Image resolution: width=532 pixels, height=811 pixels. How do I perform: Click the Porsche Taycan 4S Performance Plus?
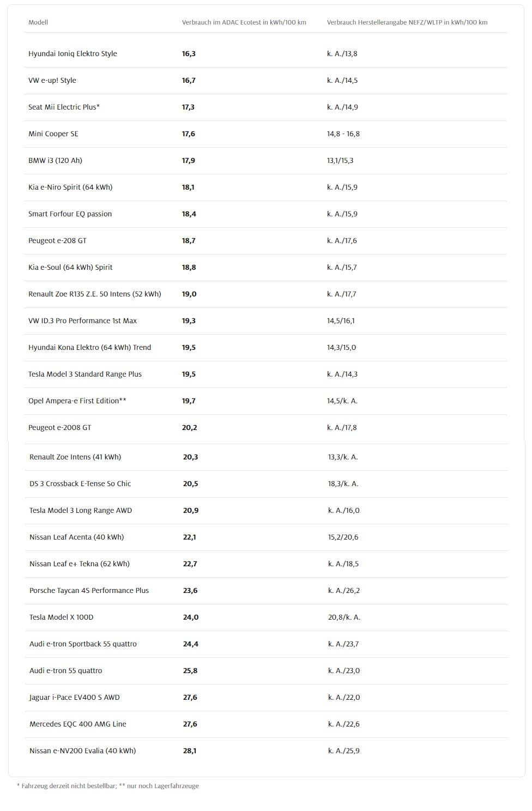[89, 590]
